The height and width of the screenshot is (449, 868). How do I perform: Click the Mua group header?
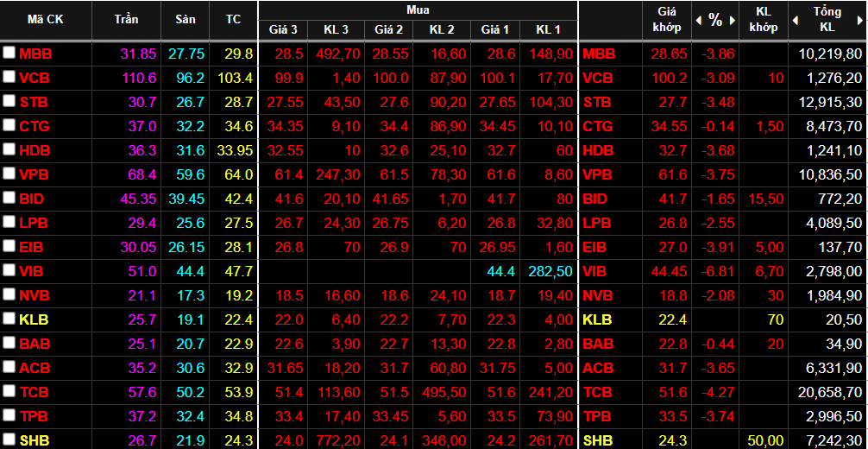(x=417, y=9)
